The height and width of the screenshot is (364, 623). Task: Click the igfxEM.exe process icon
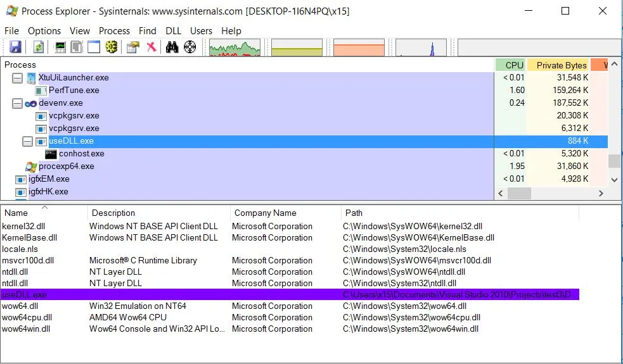point(21,179)
